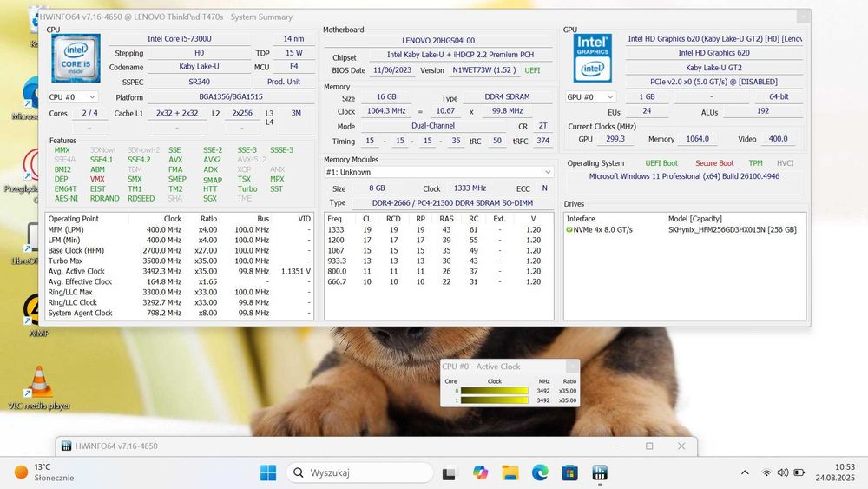Click the GPU clock value 299.3
Viewport: 868px width, 489px height.
coord(615,139)
